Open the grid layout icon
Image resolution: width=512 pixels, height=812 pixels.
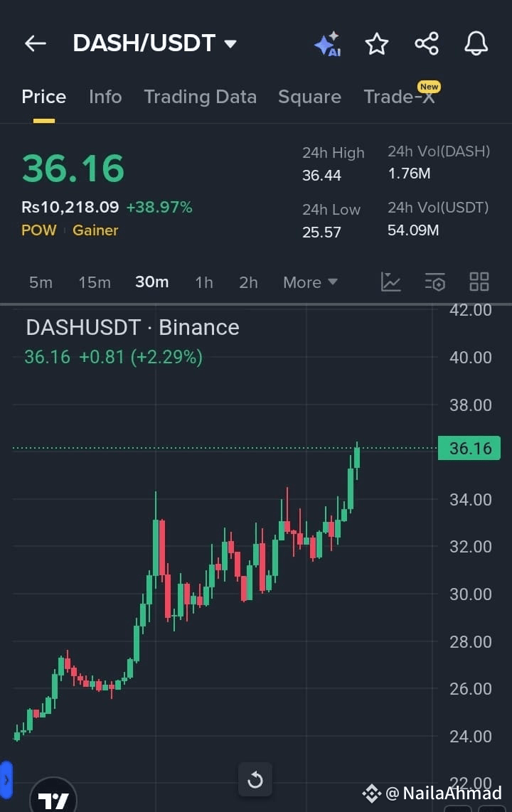(479, 282)
